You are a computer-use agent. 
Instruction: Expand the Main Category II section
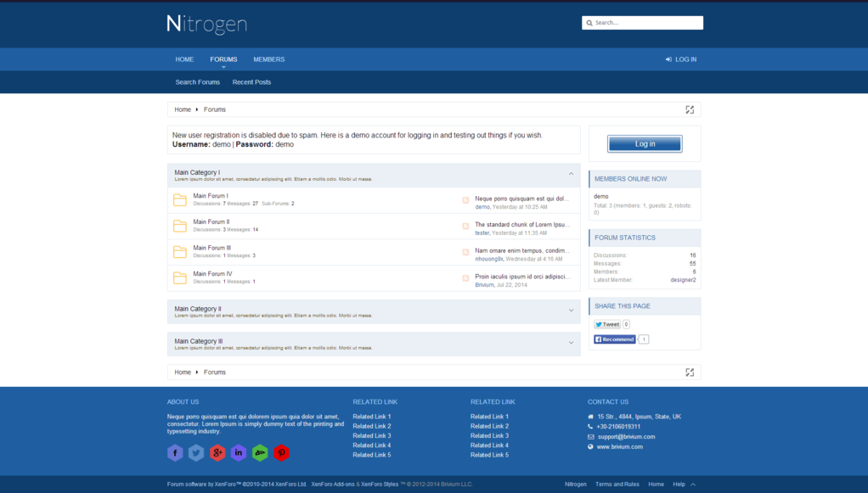[571, 311]
